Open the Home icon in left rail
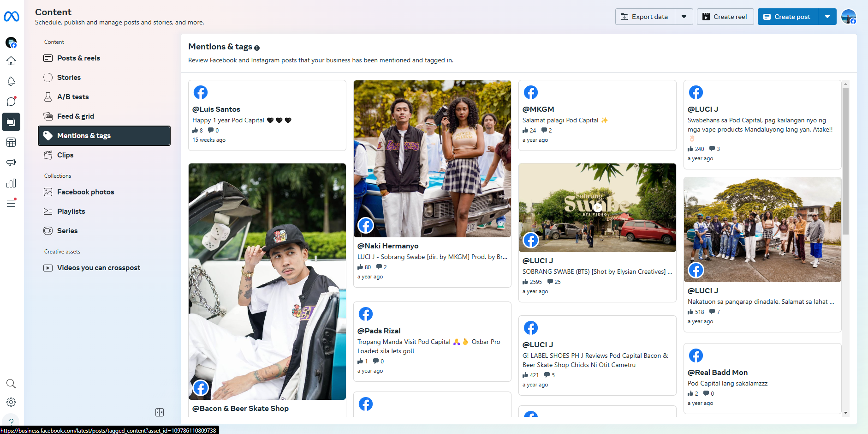Viewport: 868px width, 434px height. (11, 61)
